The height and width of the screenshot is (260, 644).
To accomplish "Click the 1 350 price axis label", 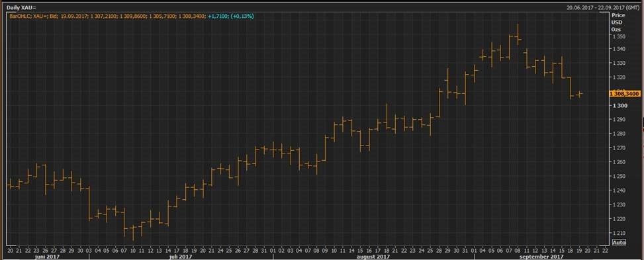I will (x=619, y=36).
